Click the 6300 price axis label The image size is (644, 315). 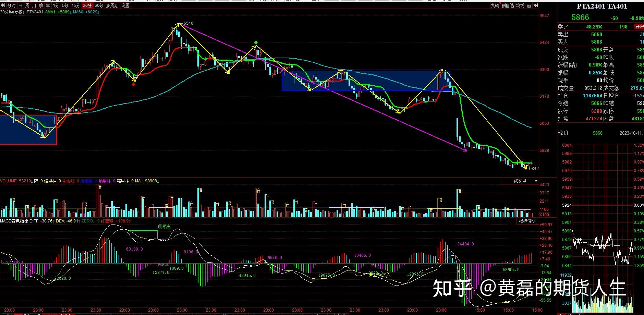[x=544, y=70]
